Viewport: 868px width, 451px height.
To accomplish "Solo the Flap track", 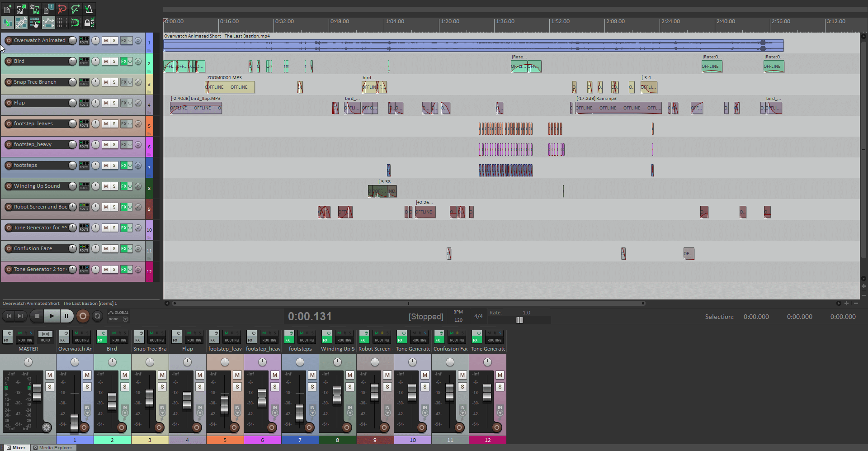I will (x=114, y=103).
